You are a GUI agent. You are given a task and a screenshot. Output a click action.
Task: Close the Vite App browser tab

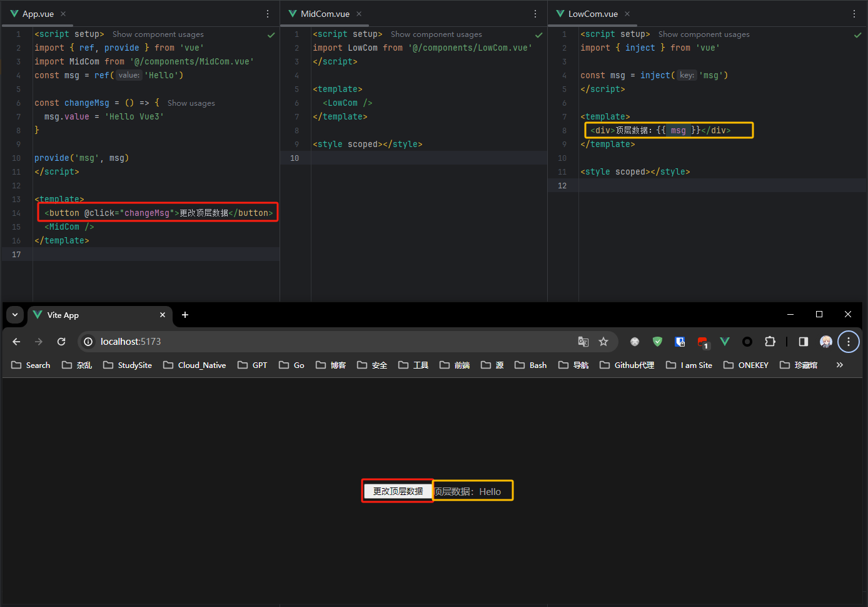[163, 315]
